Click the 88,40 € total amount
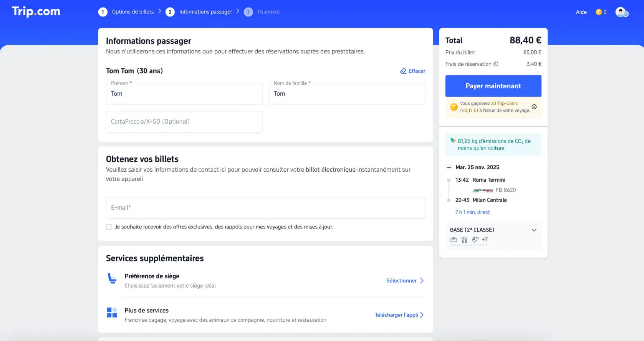The height and width of the screenshot is (341, 644). [525, 40]
